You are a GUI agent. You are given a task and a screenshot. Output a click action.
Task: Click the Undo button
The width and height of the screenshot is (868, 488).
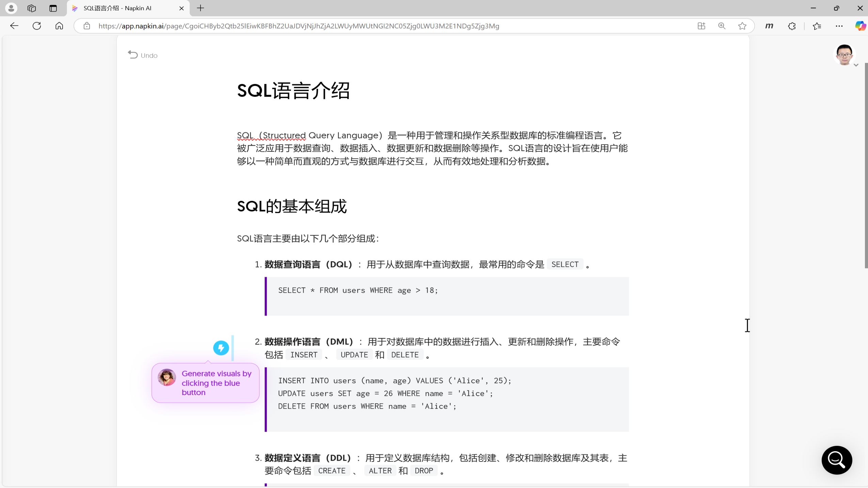[143, 55]
